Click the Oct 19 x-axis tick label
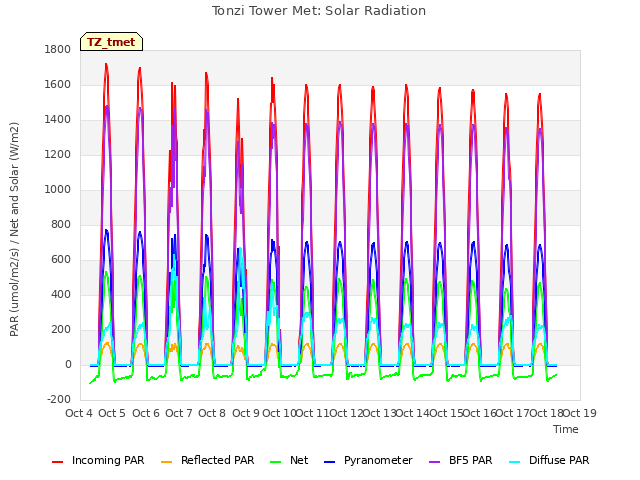 (580, 413)
